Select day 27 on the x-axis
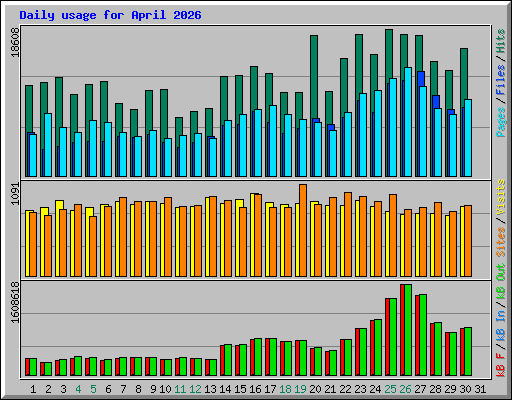 click(420, 389)
